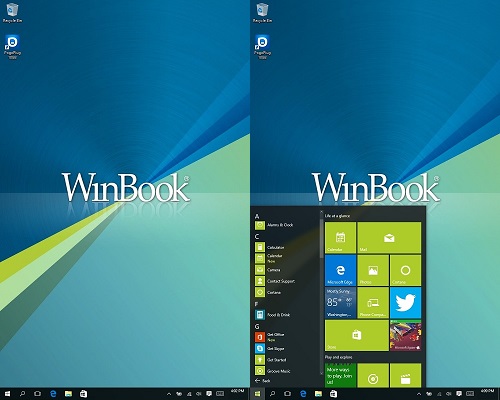The image size is (500, 400).
Task: Open the green 'More ways to play' tile
Action: pyautogui.click(x=340, y=375)
